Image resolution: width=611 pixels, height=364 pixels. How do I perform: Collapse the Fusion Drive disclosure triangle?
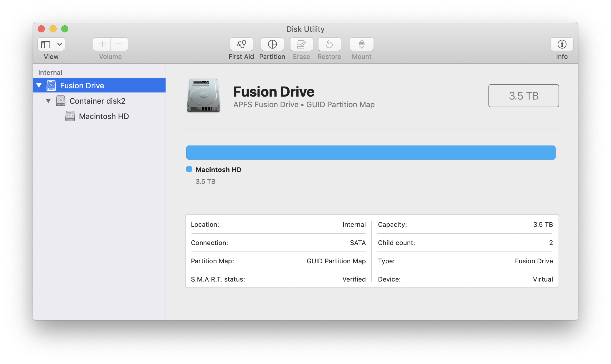[x=39, y=85]
